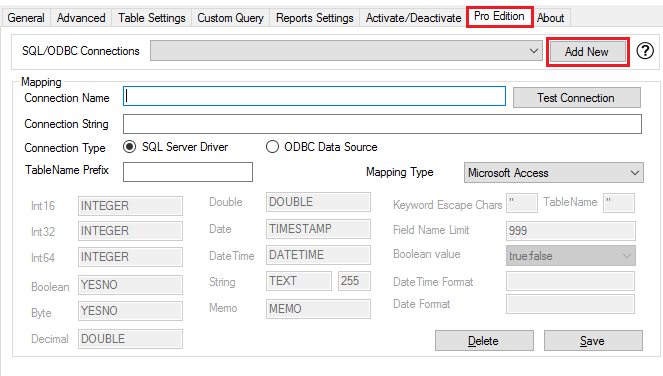Click the Byte YESNO mapping field
This screenshot has height=376, width=663.
(130, 311)
